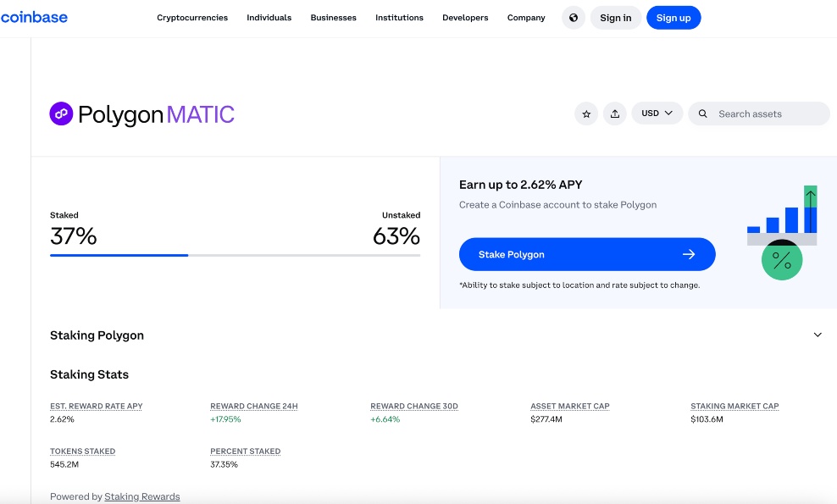Click the star watchlist icon
The image size is (837, 504).
coord(586,114)
